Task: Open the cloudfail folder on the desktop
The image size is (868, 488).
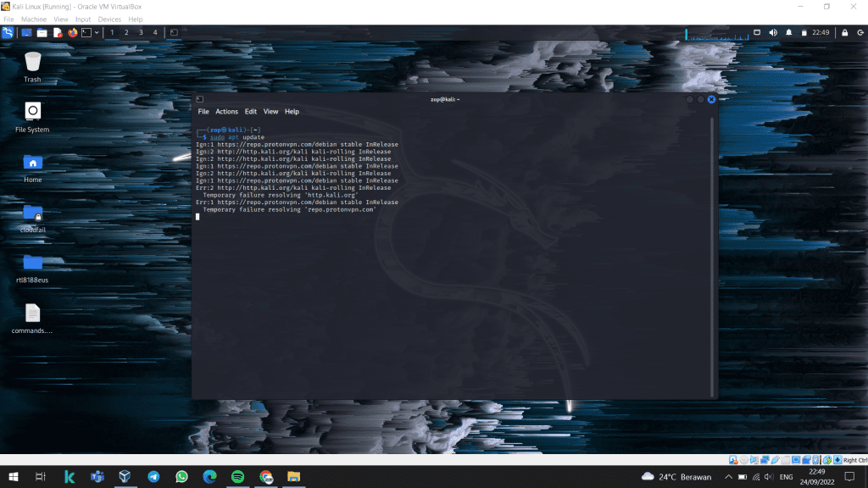Action: tap(32, 213)
